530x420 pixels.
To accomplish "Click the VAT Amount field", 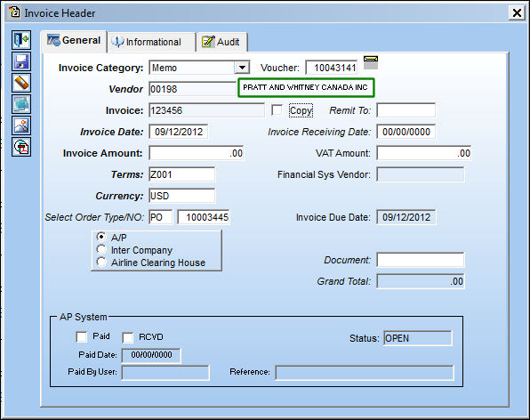I will (424, 153).
